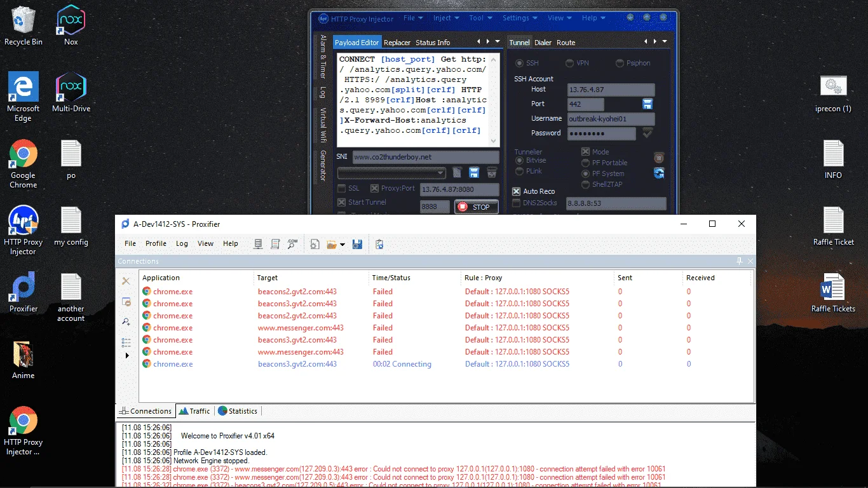Enable the DNS2Socks checkbox
The width and height of the screenshot is (868, 488).
pyautogui.click(x=517, y=203)
